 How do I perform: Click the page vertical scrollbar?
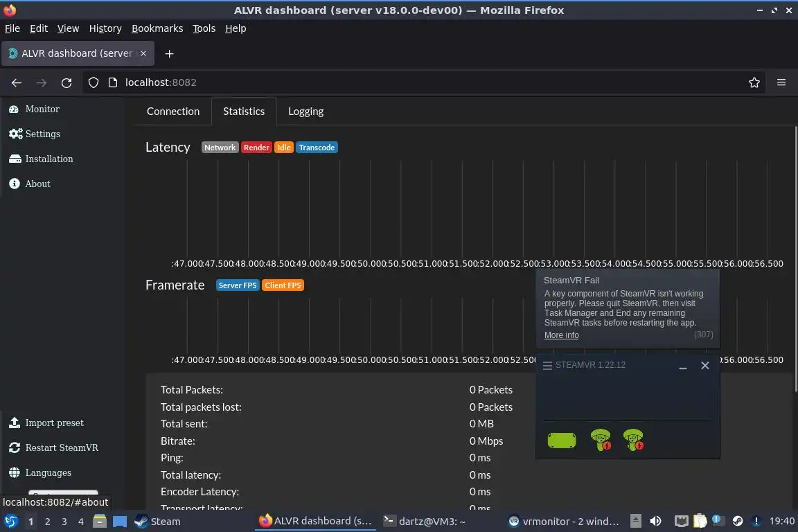click(795, 260)
